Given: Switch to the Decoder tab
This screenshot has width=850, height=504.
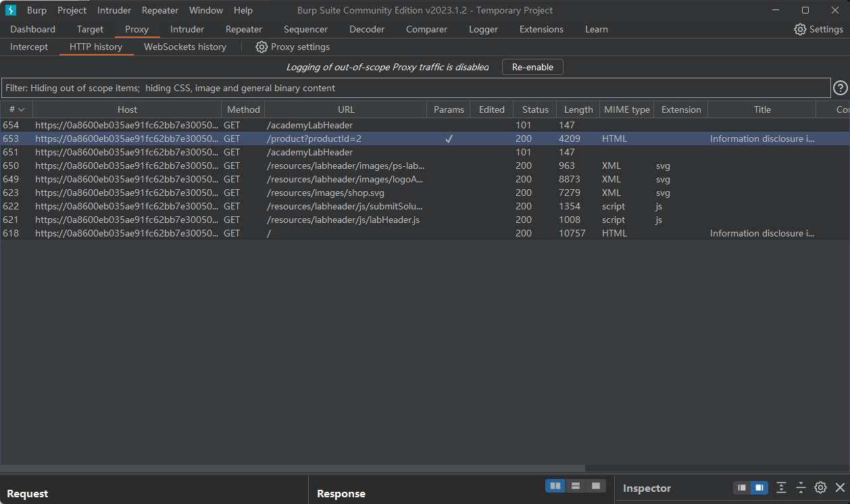Looking at the screenshot, I should click(x=367, y=29).
